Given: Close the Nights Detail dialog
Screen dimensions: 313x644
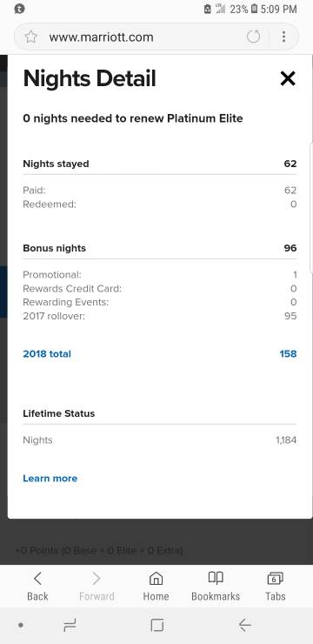Looking at the screenshot, I should [288, 78].
